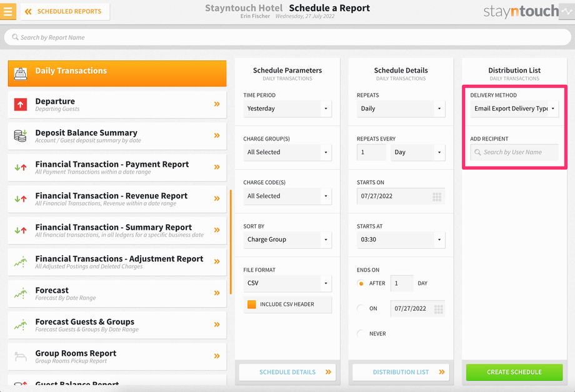Open the hamburger main menu

tap(7, 11)
